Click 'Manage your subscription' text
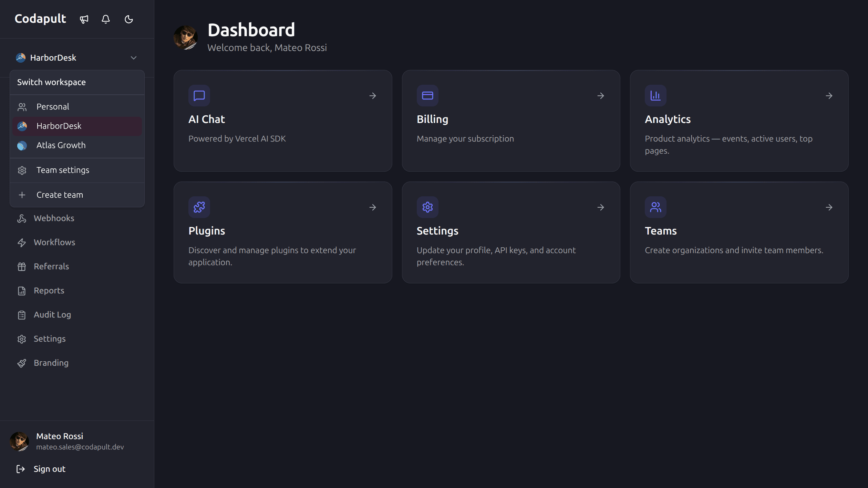The width and height of the screenshot is (868, 488). tap(465, 139)
